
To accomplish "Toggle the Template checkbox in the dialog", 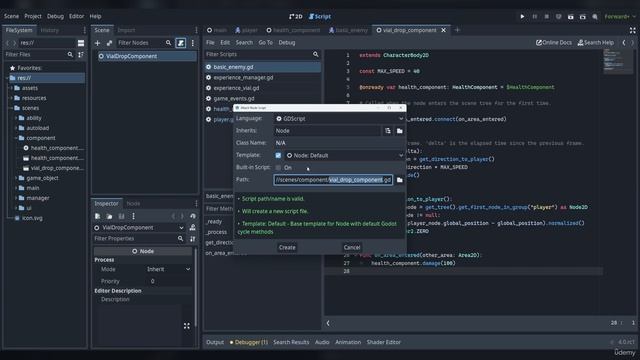I will tap(278, 156).
